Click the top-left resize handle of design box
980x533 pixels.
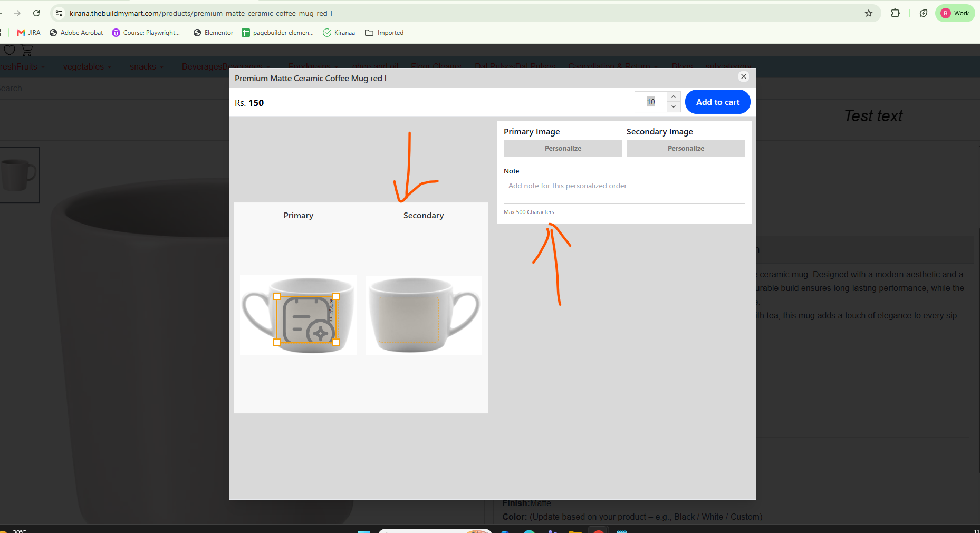tap(277, 296)
